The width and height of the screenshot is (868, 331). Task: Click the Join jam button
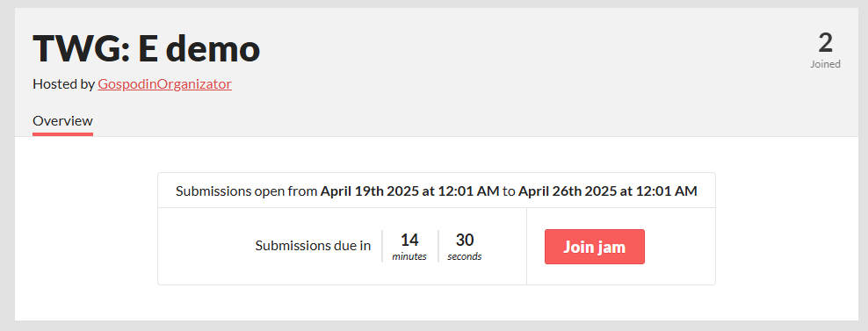point(595,247)
